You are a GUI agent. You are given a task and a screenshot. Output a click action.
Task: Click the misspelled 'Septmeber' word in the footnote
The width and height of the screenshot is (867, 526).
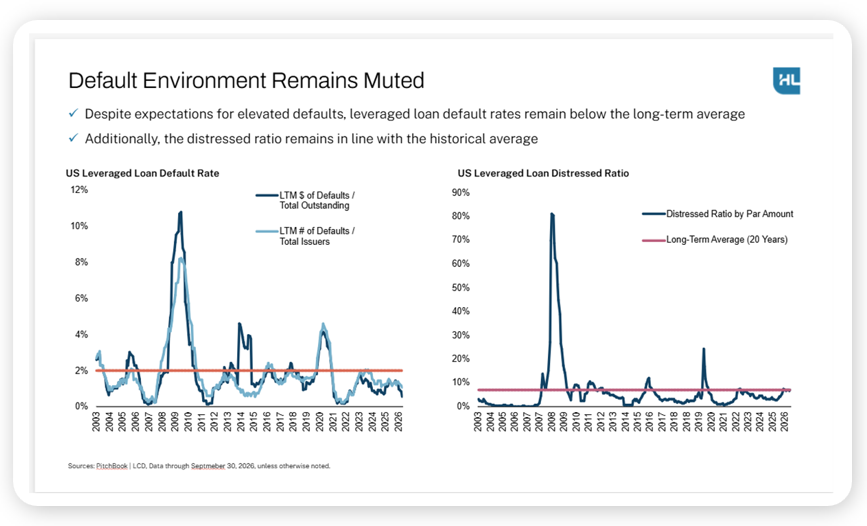208,466
